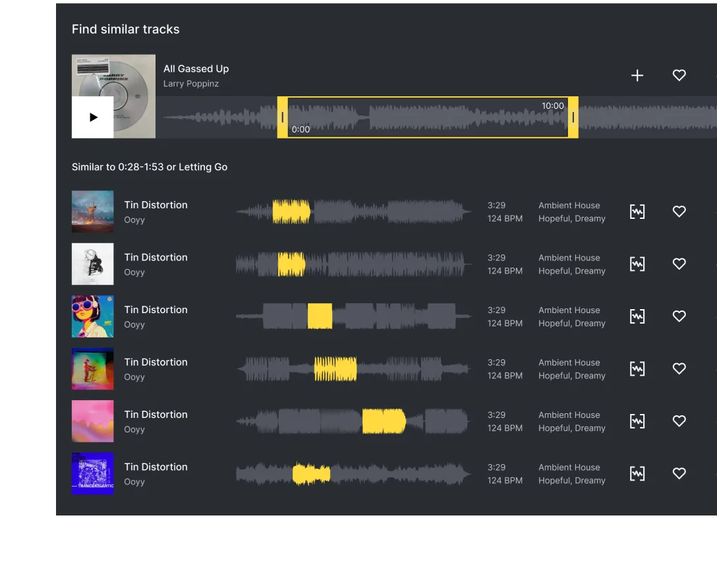This screenshot has width=717, height=588.
Task: Click the similar-segment icon on the fifth result
Action: point(637,421)
